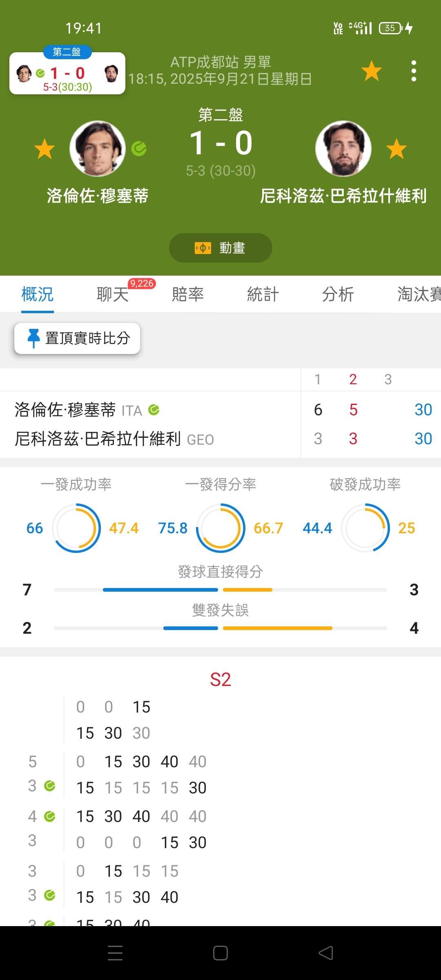Switch to the 聊天 tab
441x980 pixels.
(x=113, y=294)
